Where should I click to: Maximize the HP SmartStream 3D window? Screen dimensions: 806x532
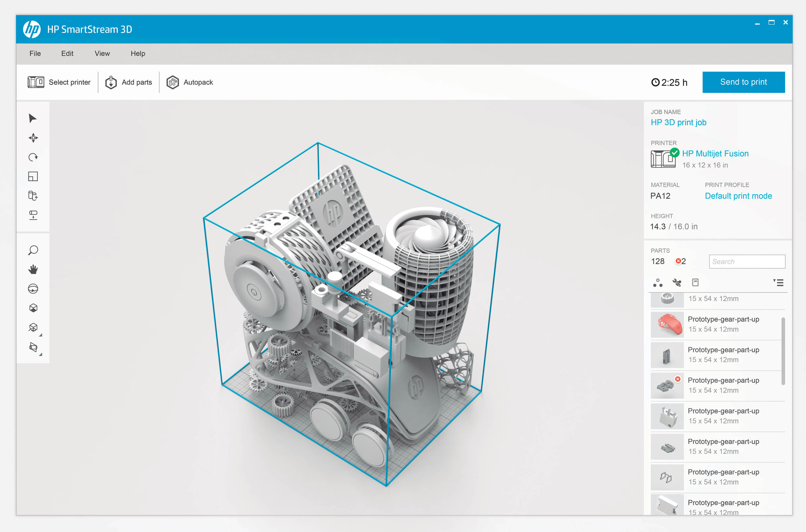[771, 23]
